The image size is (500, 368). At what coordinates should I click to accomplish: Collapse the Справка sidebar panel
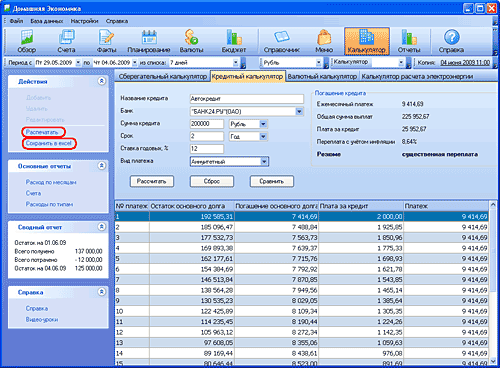pos(102,292)
